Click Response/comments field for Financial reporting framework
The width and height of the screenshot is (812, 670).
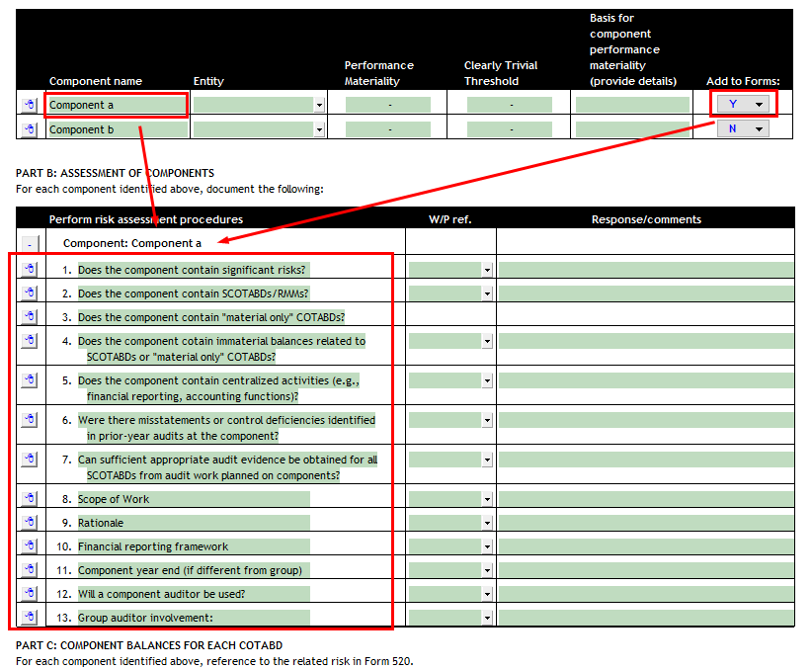pos(646,546)
